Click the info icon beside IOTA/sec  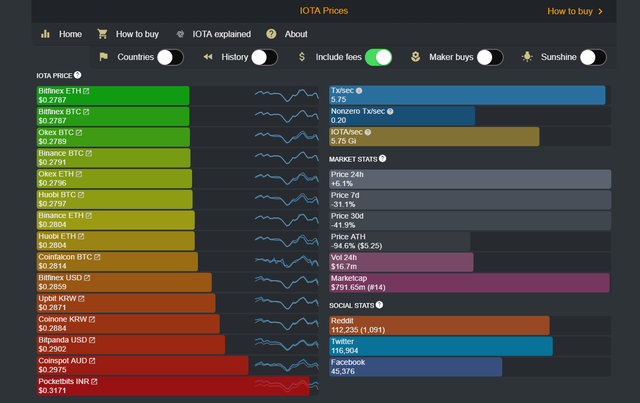[368, 132]
